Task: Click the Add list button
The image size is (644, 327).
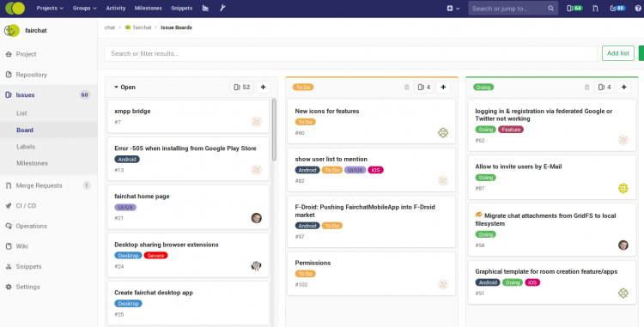Action: 618,53
